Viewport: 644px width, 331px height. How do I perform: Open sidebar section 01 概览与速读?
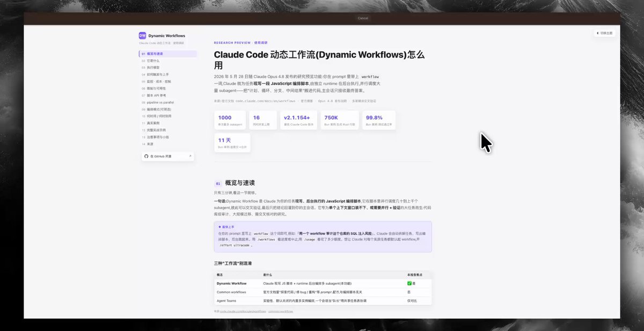[x=168, y=54]
